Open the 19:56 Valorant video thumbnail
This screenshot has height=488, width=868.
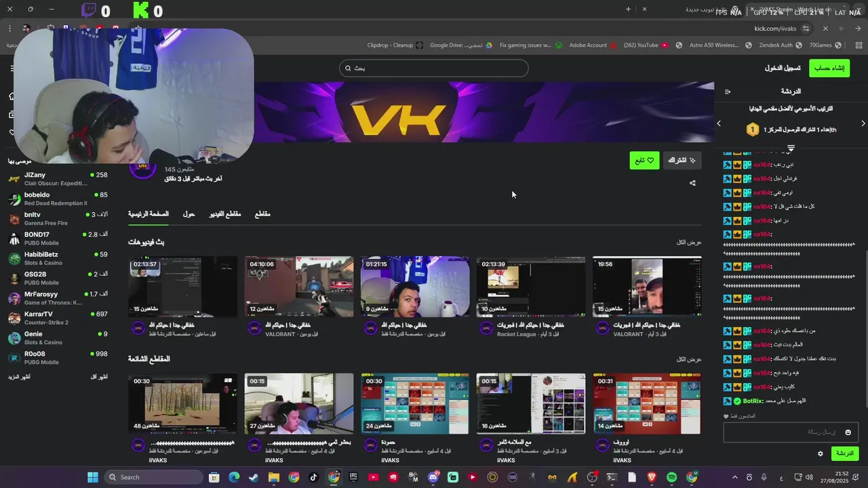pos(647,287)
